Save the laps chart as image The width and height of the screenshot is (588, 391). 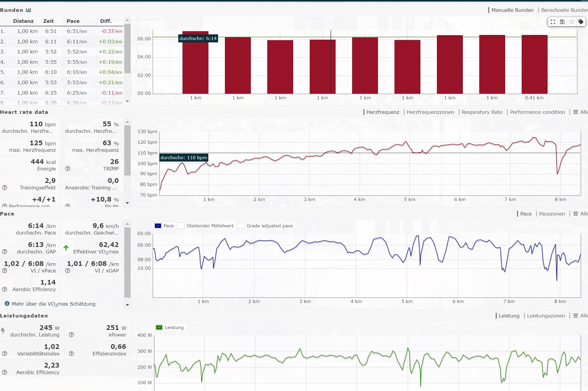pyautogui.click(x=562, y=22)
